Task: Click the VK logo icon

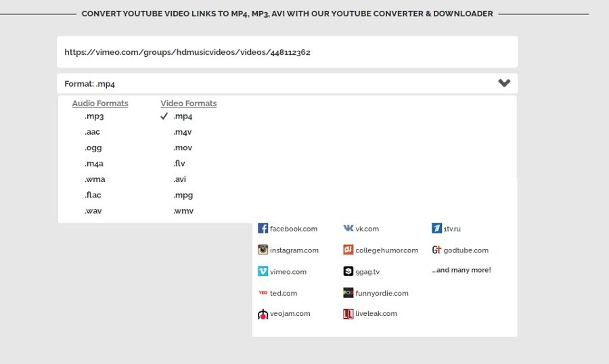Action: pos(348,229)
